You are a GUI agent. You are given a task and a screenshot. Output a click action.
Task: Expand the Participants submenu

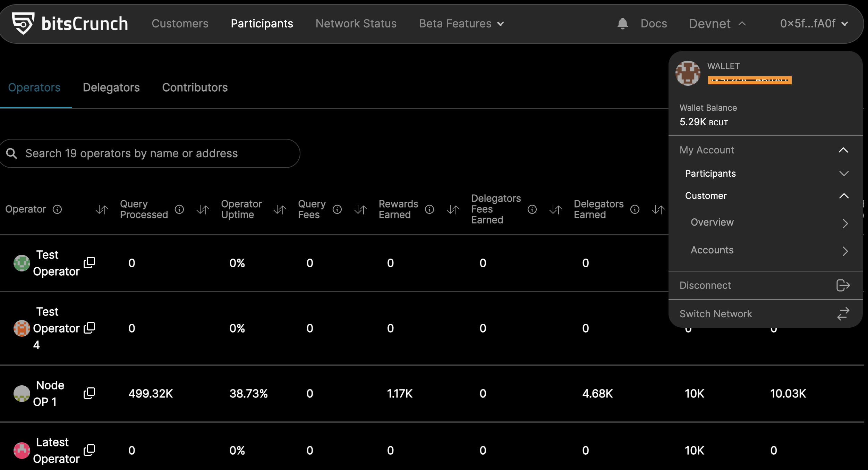coord(844,173)
